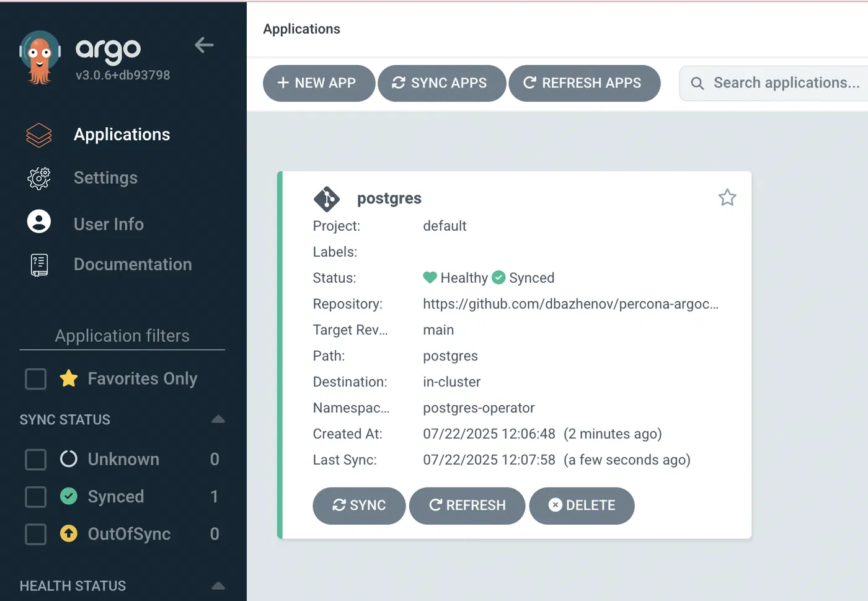Click the Synced filter green check icon
The width and height of the screenshot is (868, 601).
(69, 496)
